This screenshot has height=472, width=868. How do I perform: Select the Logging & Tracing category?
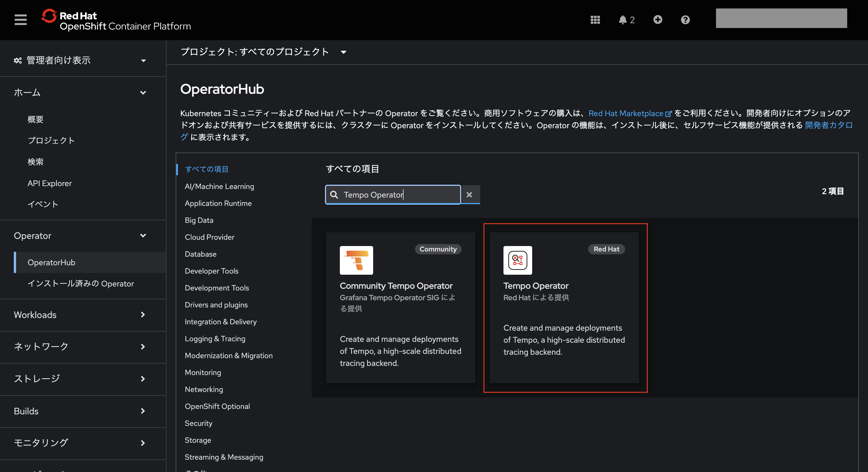pos(215,339)
